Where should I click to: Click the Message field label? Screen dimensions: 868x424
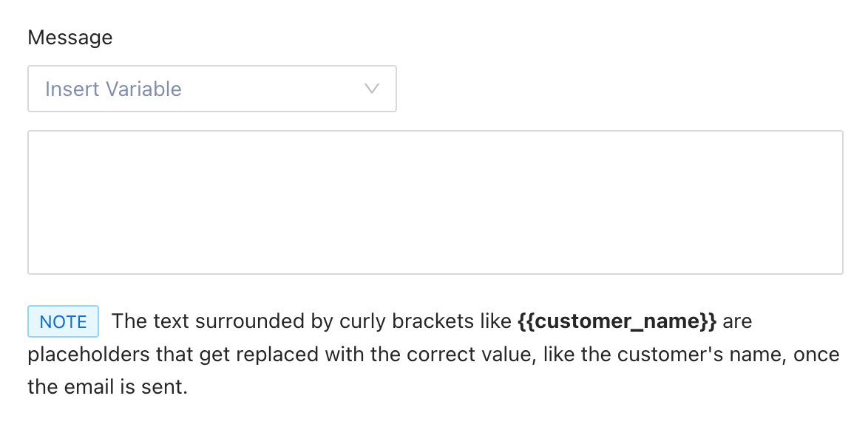[70, 38]
